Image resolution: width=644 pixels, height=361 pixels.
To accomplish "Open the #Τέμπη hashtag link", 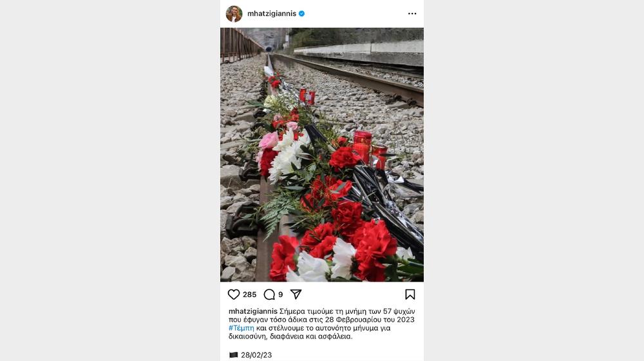I will pos(241,328).
